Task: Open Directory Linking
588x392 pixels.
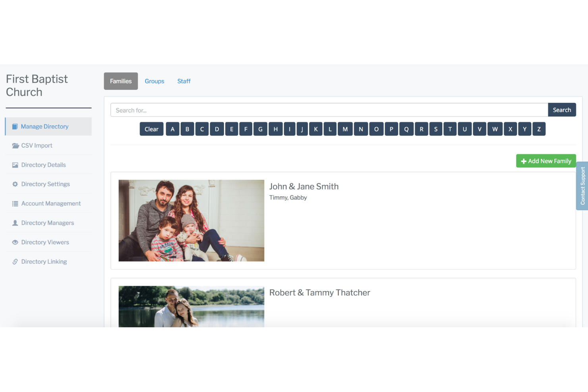Action: pyautogui.click(x=48, y=261)
